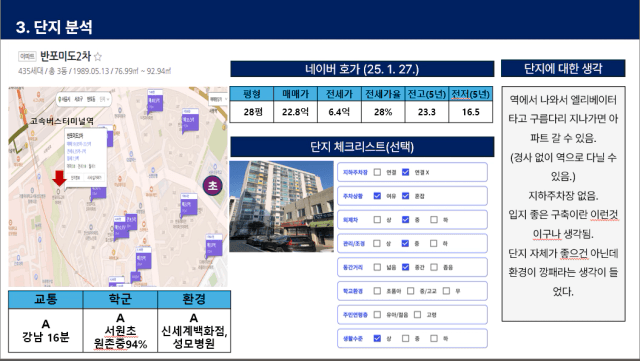The height and width of the screenshot is (361, 640).
Task: Select the 매매가 column header
Action: 296,94
